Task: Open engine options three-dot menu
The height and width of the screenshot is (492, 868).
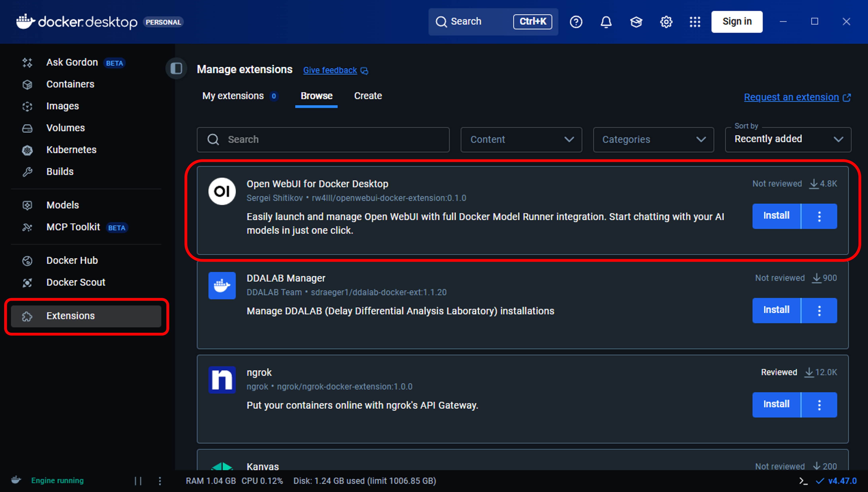Action: pos(160,480)
